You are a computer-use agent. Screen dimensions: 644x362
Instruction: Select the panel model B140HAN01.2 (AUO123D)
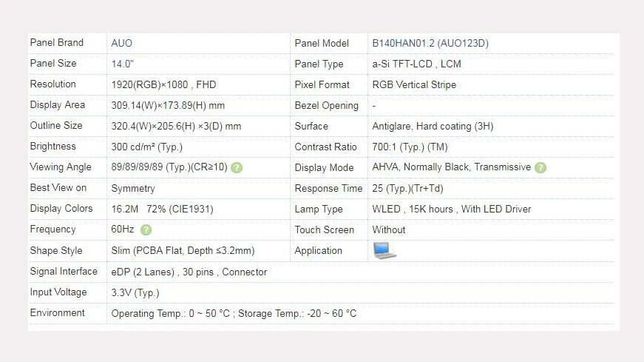(430, 43)
